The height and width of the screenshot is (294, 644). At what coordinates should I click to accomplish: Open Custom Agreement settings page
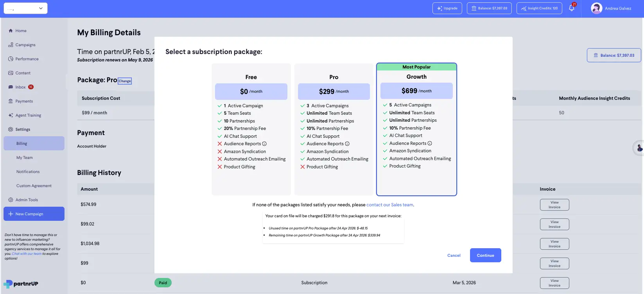(34, 186)
